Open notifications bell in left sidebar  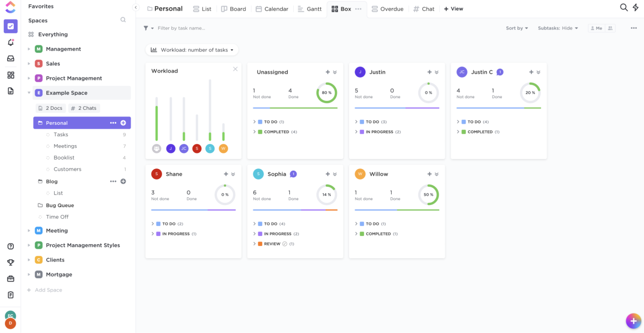[x=11, y=43]
